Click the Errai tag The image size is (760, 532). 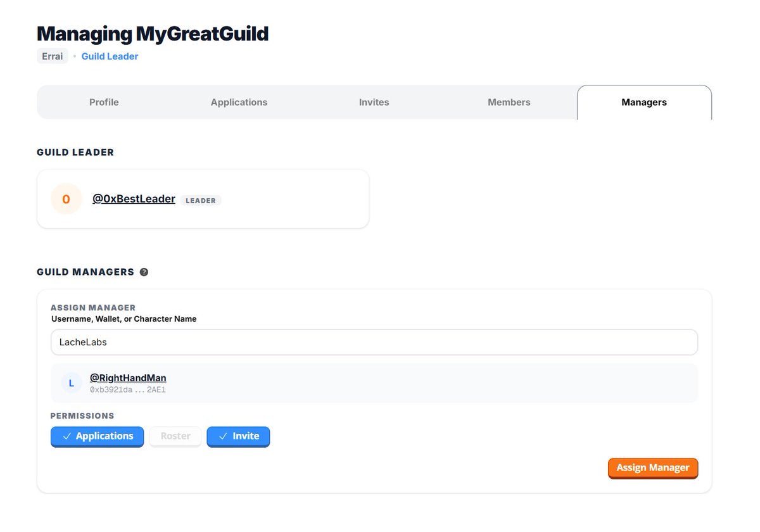tap(53, 56)
